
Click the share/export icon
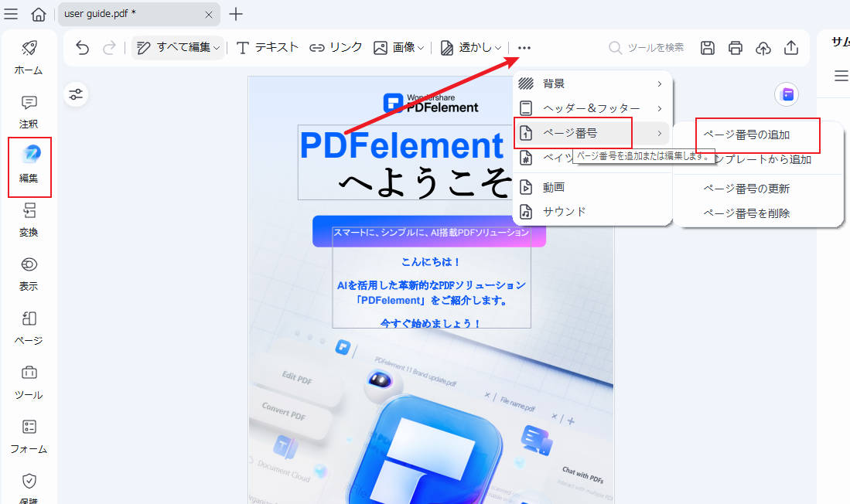790,47
